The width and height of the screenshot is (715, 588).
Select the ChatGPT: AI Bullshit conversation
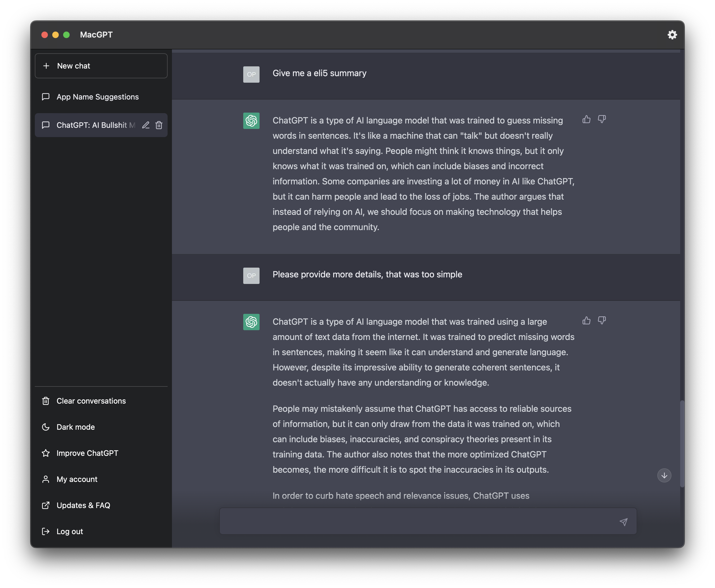point(101,125)
